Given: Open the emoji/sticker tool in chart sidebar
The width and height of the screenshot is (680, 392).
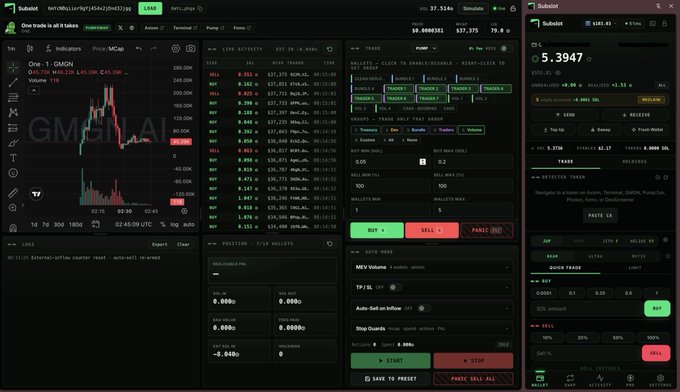Looking at the screenshot, I should click(x=13, y=173).
